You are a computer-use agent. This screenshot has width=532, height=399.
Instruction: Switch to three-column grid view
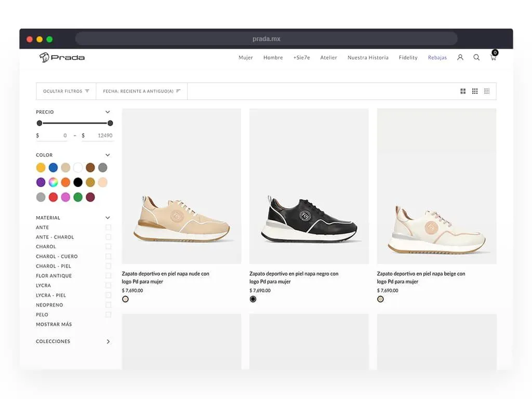pos(475,91)
